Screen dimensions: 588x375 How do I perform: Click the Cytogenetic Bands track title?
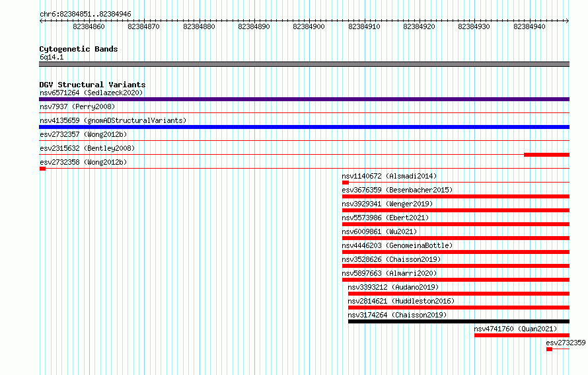79,49
